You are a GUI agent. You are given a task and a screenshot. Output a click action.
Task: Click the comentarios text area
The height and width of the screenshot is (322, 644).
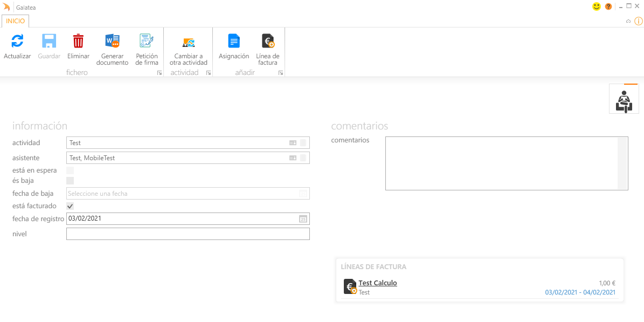click(x=501, y=163)
